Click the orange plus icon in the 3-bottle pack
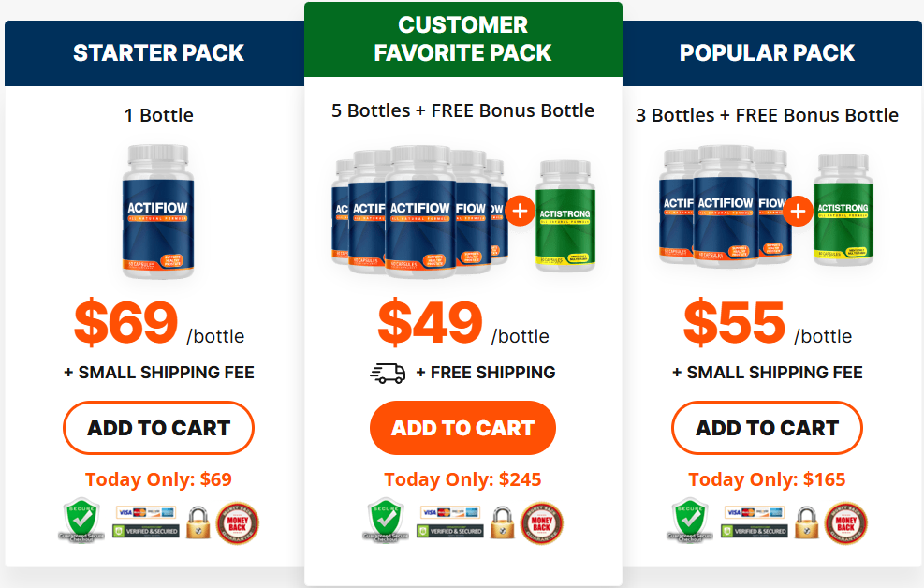Screen dimensions: 924x588 [x=798, y=211]
